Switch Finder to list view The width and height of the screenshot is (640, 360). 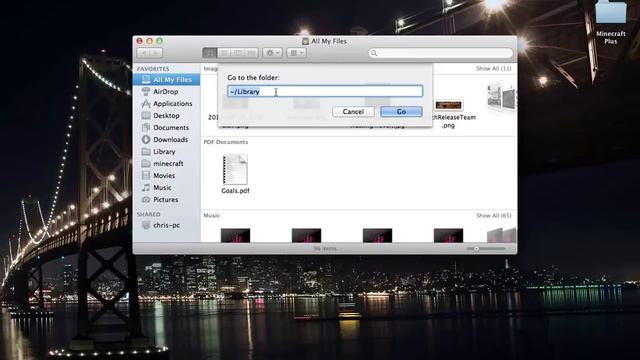pyautogui.click(x=224, y=53)
